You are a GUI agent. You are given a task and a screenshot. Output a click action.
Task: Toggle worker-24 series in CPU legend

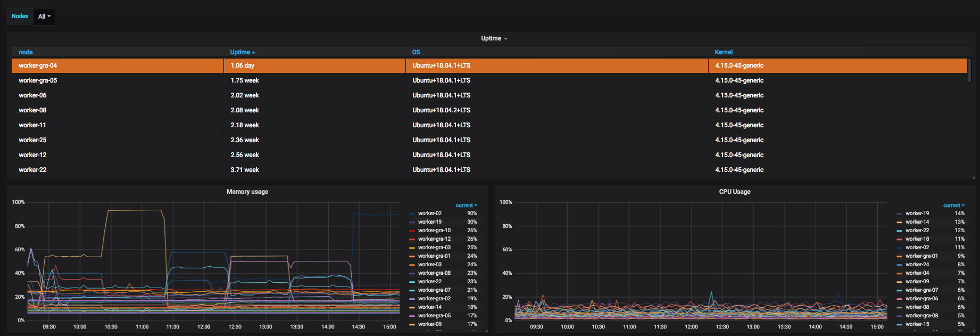(x=917, y=265)
